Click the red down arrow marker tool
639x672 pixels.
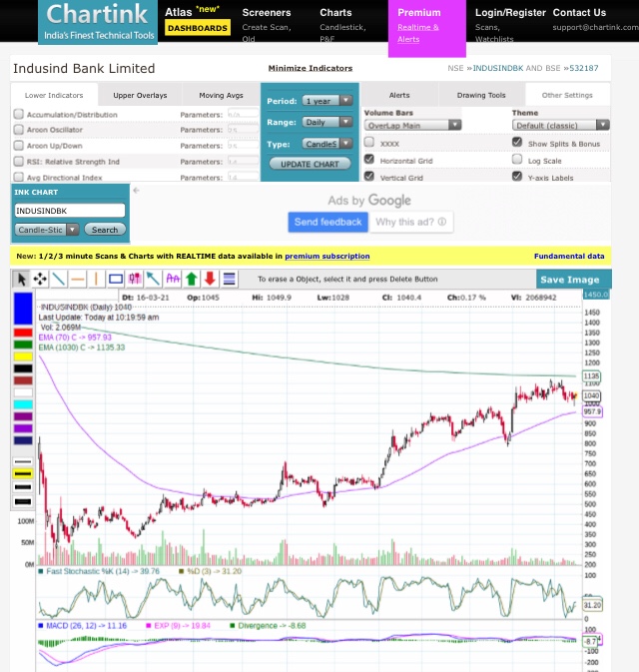pos(210,280)
